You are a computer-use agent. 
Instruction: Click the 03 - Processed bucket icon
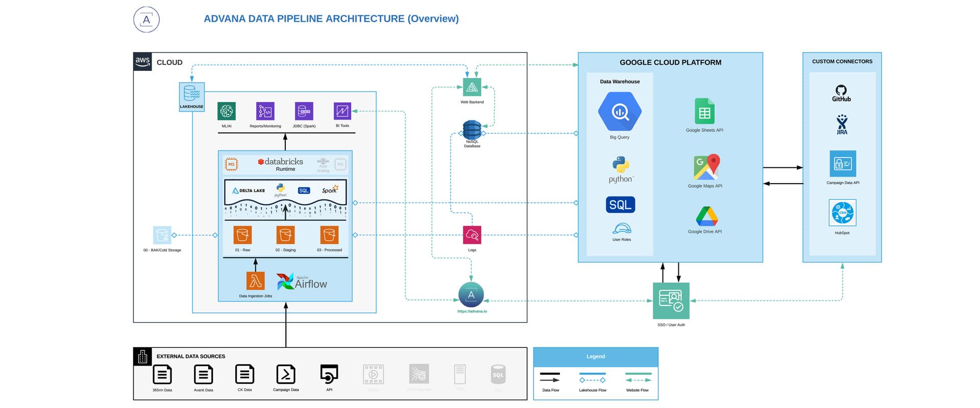coord(329,235)
